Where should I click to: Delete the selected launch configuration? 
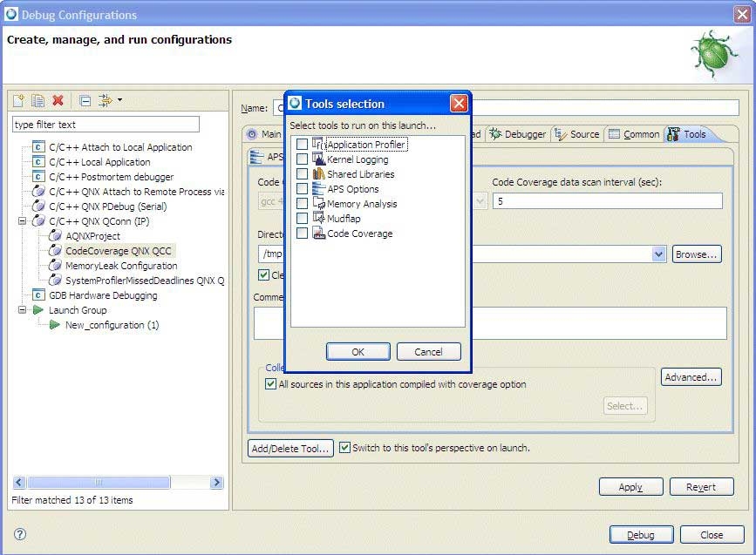pos(58,100)
